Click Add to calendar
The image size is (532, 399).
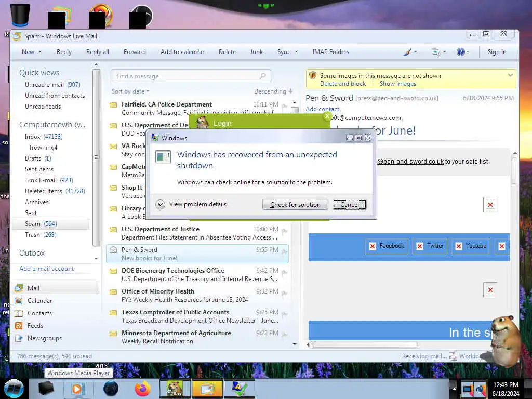pyautogui.click(x=182, y=52)
